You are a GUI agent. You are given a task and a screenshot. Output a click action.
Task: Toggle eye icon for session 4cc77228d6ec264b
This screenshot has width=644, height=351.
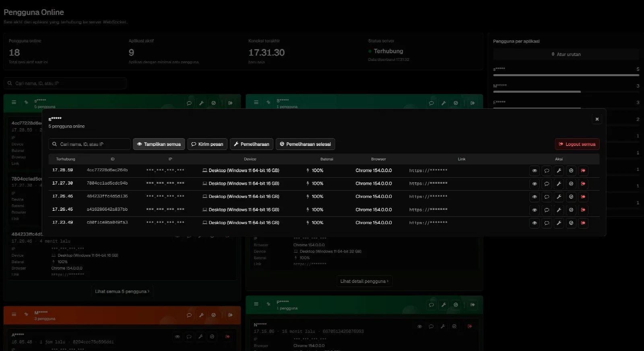(535, 171)
